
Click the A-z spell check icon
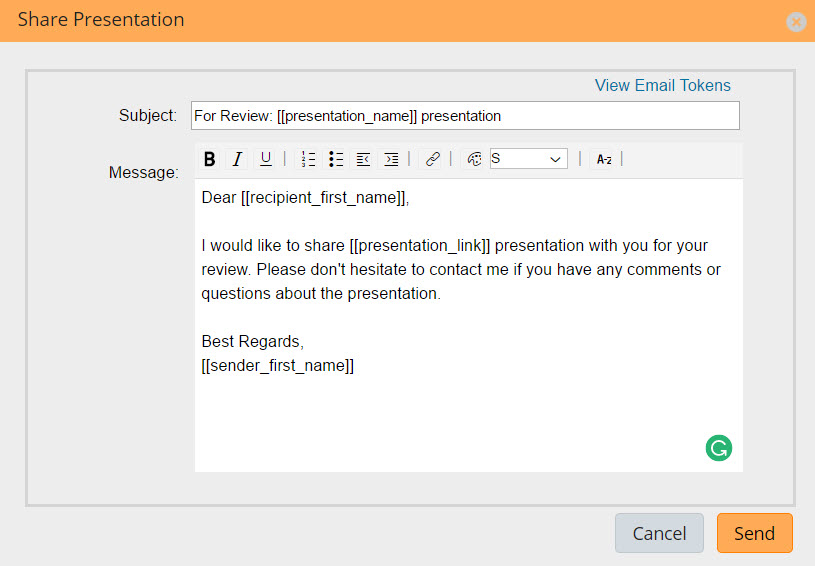click(x=603, y=160)
